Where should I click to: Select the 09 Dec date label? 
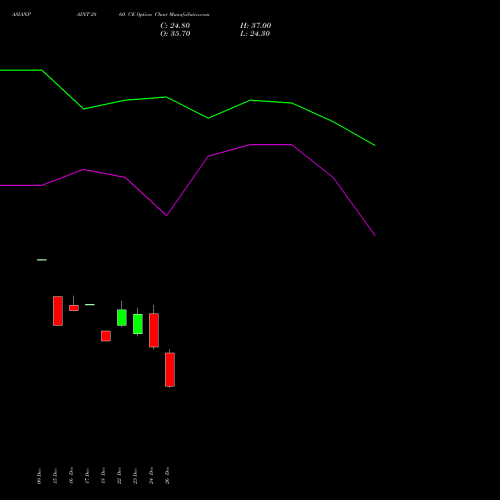tap(39, 475)
